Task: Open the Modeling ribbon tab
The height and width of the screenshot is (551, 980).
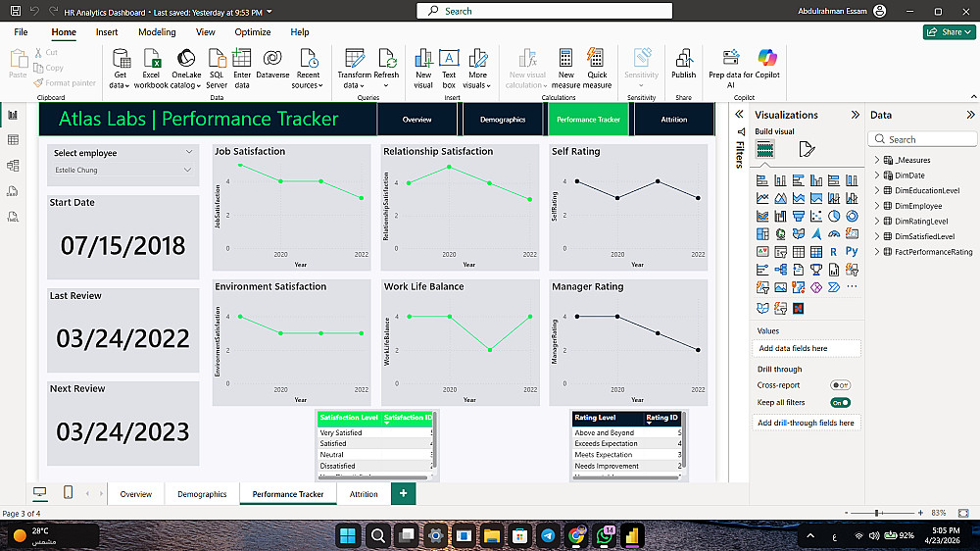Action: pyautogui.click(x=157, y=32)
